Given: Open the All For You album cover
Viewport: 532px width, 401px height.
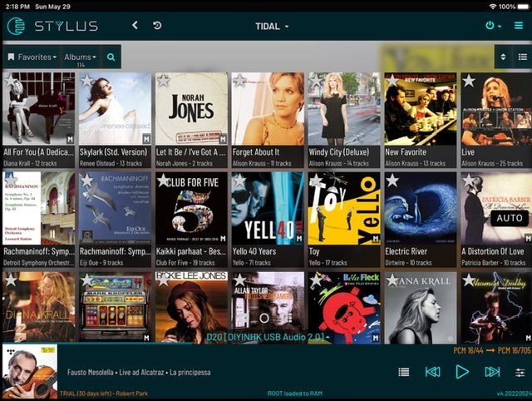Looking at the screenshot, I should point(39,109).
